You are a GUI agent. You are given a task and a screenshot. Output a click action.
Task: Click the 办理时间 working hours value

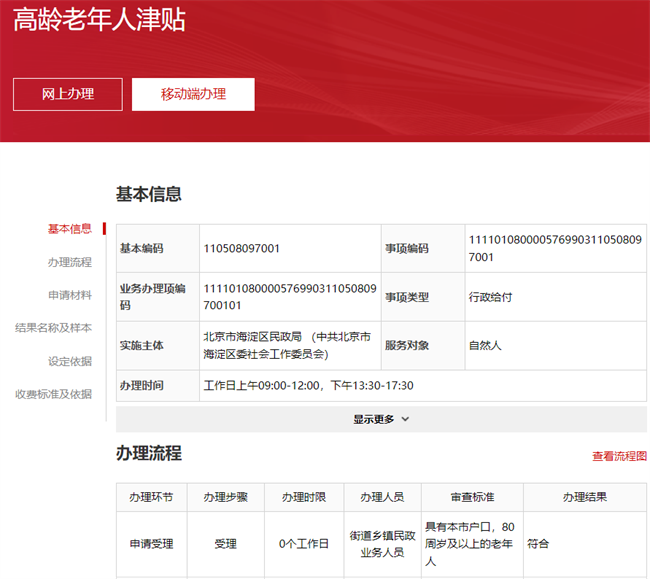tap(308, 385)
